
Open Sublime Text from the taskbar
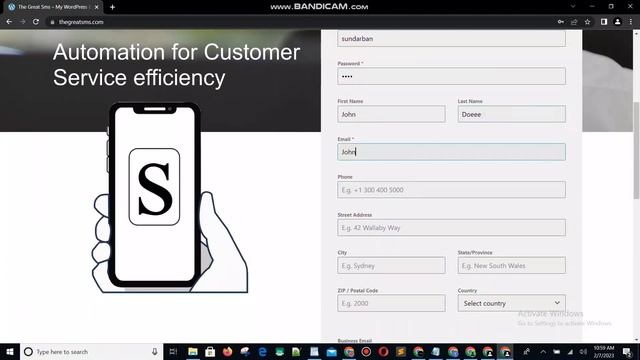tap(401, 351)
